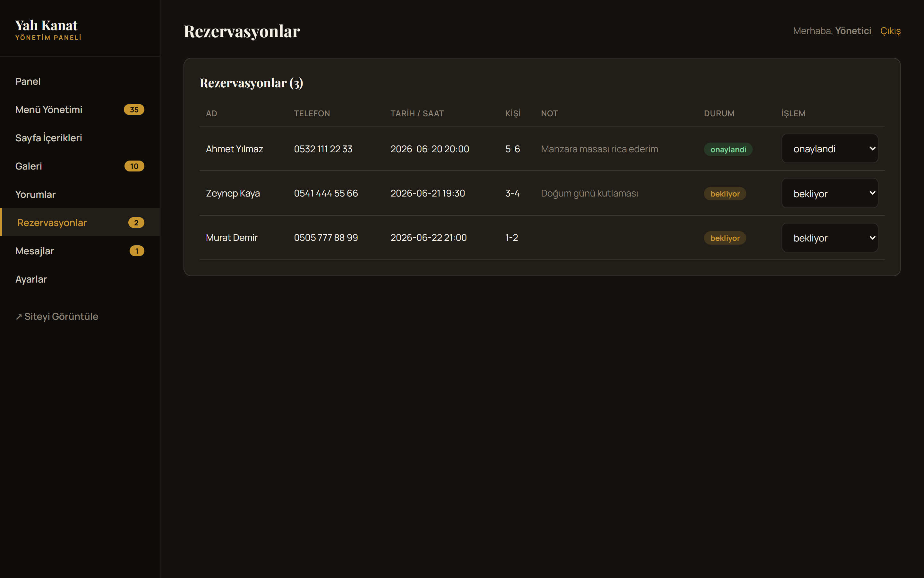Click the NOT column header
Viewport: 924px width, 578px height.
(x=550, y=114)
